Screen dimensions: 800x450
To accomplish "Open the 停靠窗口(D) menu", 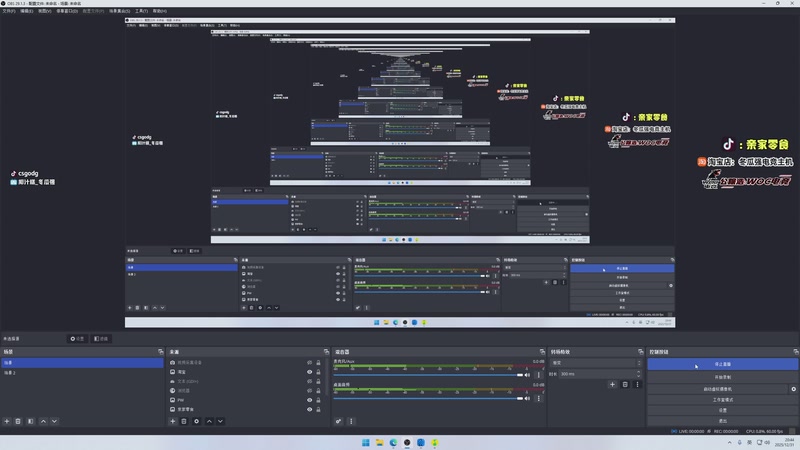I will [67, 11].
